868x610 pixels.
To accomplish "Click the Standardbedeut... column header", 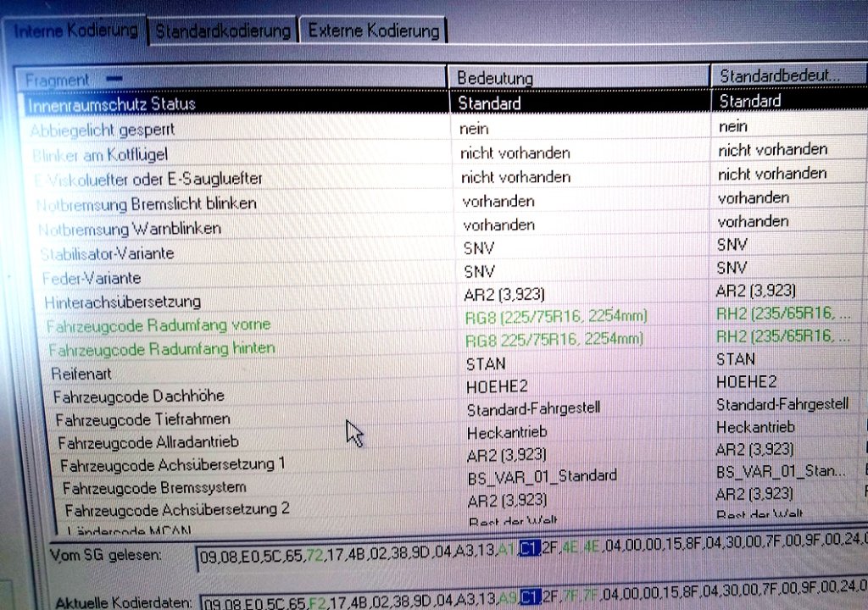I will point(780,75).
